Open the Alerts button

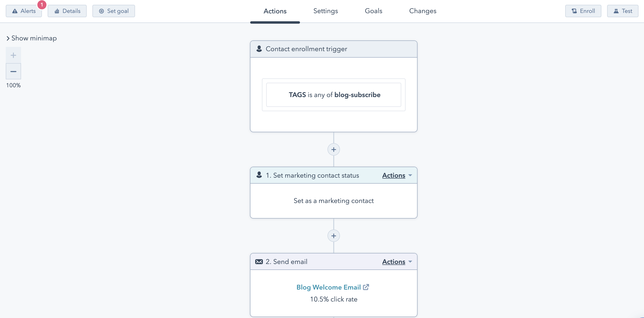pyautogui.click(x=24, y=11)
